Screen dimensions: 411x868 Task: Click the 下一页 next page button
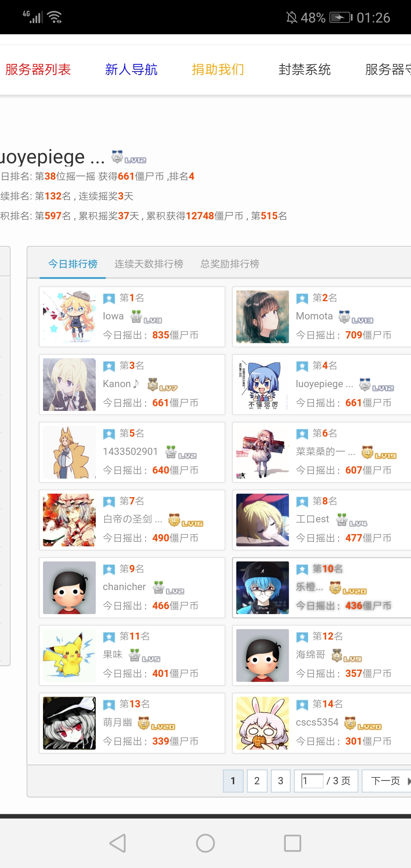(386, 781)
